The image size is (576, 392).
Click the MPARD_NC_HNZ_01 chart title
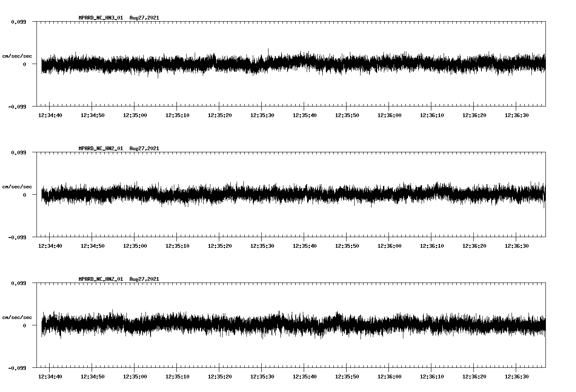point(119,279)
